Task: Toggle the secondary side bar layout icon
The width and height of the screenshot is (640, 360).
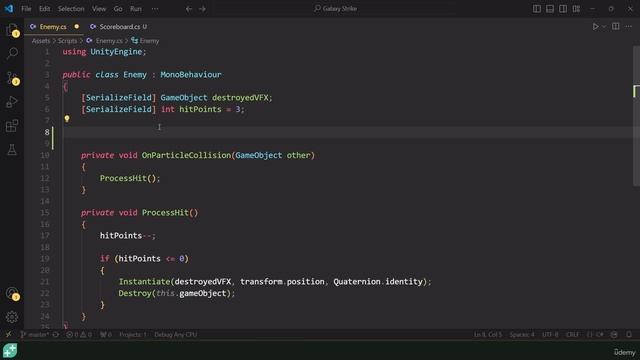Action: 563,9
